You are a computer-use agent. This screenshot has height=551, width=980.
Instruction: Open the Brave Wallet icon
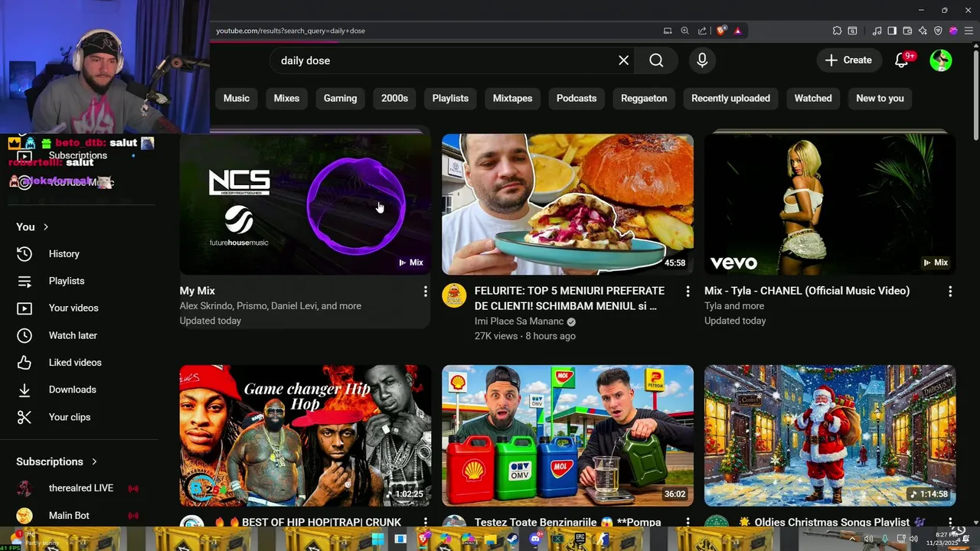click(x=907, y=31)
